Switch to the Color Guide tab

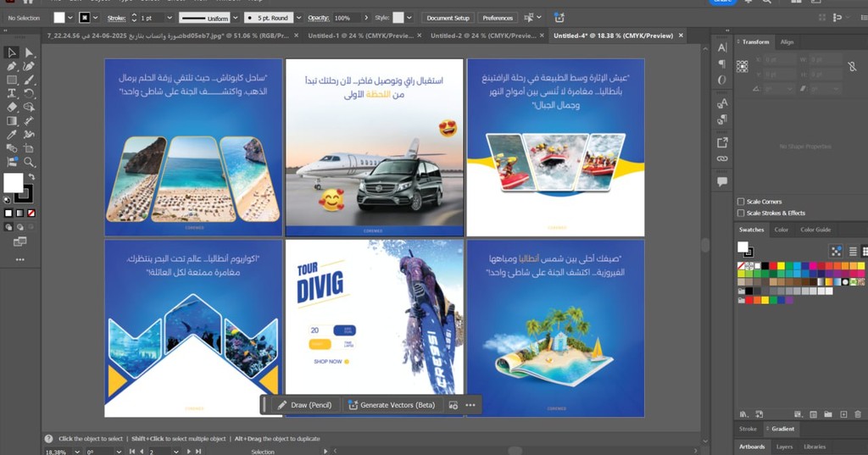[815, 230]
